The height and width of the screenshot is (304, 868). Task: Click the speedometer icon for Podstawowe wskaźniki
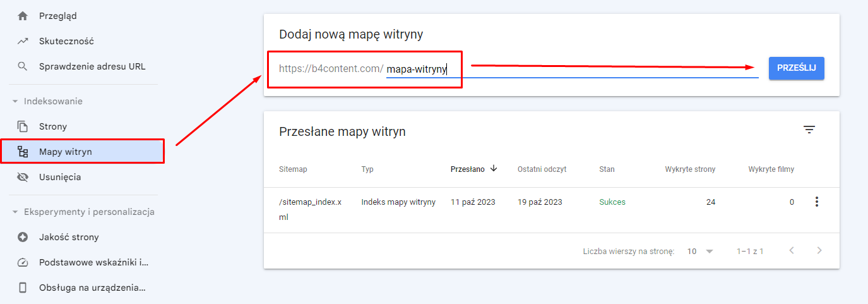[23, 262]
